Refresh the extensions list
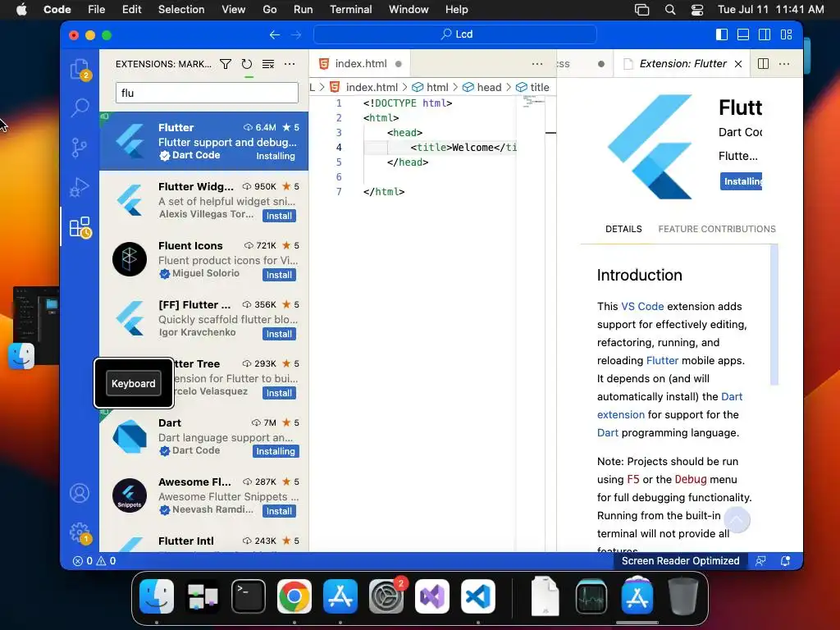This screenshot has width=840, height=630. coord(246,64)
